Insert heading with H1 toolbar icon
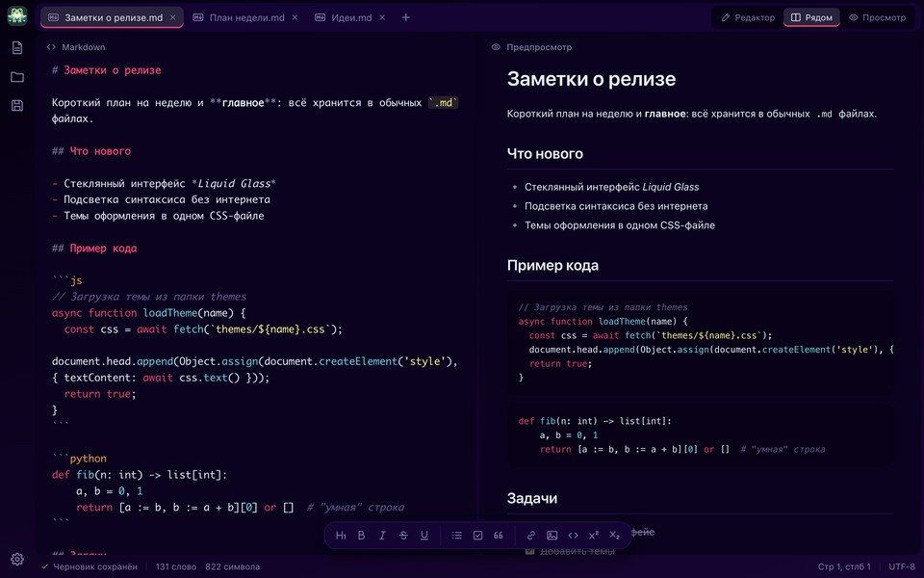This screenshot has width=924, height=578. tap(341, 536)
